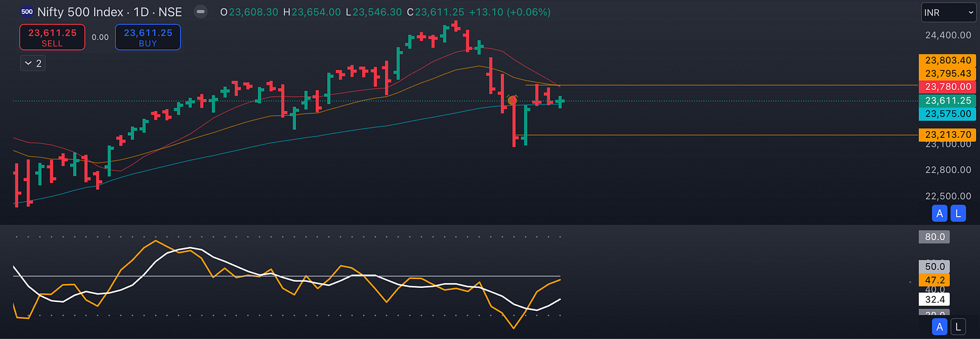Click the 22,800.00 price axis tick

tap(949, 169)
